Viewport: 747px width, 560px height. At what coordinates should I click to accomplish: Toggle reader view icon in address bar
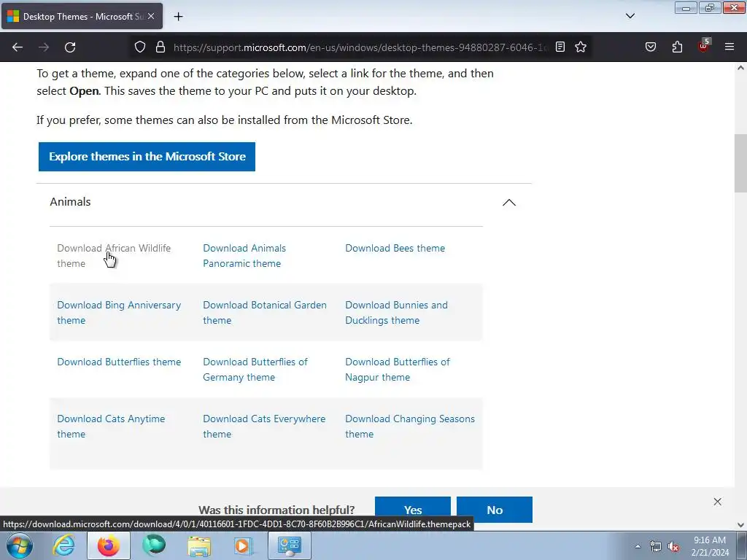[x=560, y=47]
